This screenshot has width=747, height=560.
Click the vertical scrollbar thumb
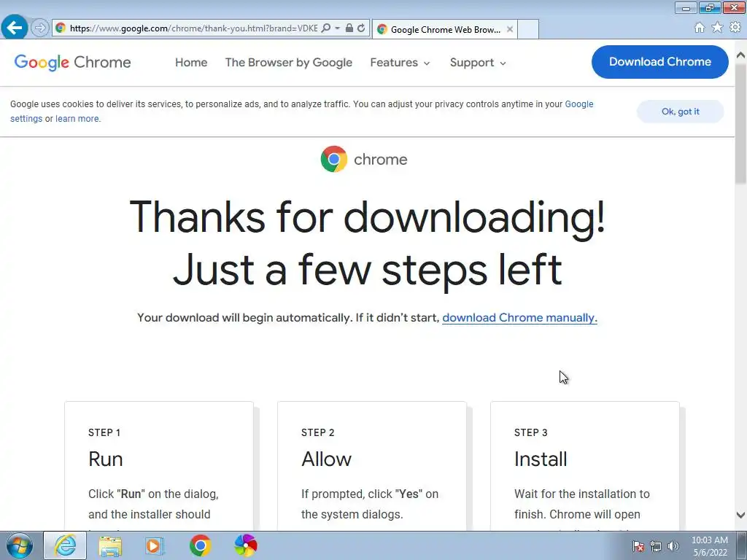point(741,124)
